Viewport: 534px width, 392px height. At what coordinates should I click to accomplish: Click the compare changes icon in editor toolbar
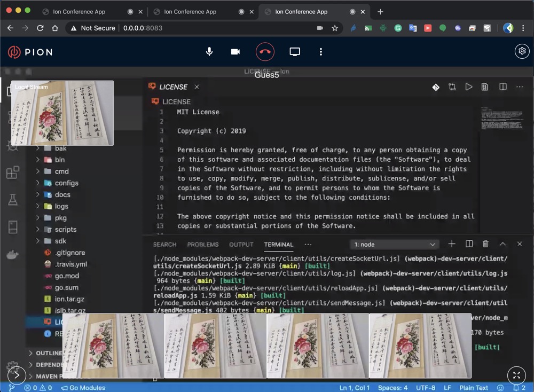[452, 87]
